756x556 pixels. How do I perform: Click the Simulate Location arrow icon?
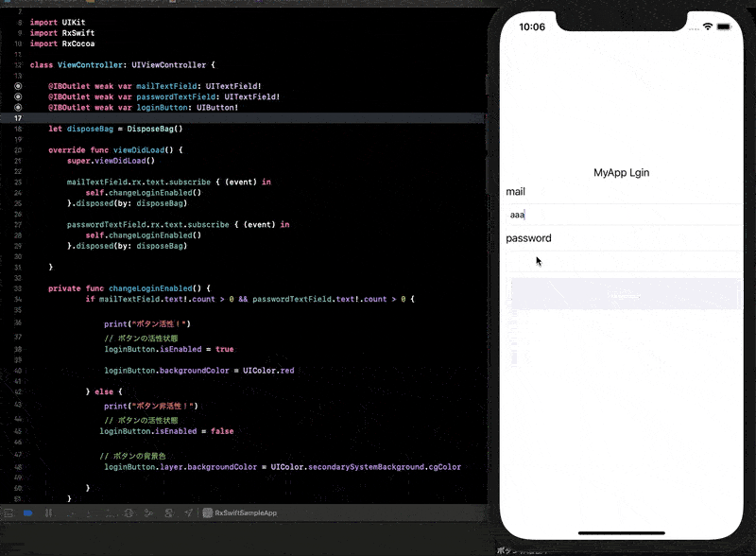pos(188,513)
